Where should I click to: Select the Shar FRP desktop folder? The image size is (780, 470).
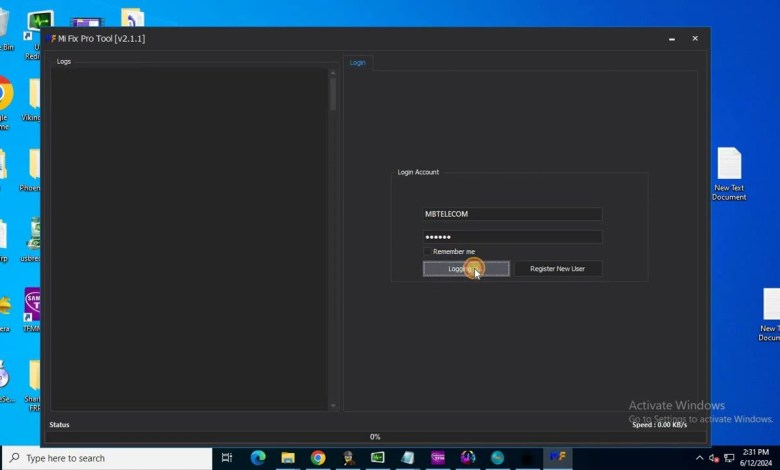coord(33,385)
